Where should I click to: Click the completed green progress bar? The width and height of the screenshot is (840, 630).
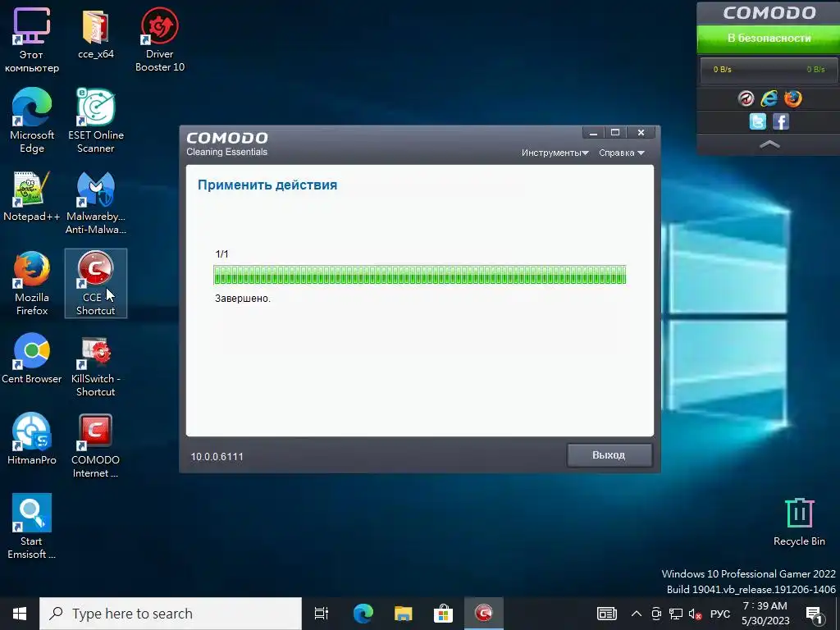coord(419,275)
